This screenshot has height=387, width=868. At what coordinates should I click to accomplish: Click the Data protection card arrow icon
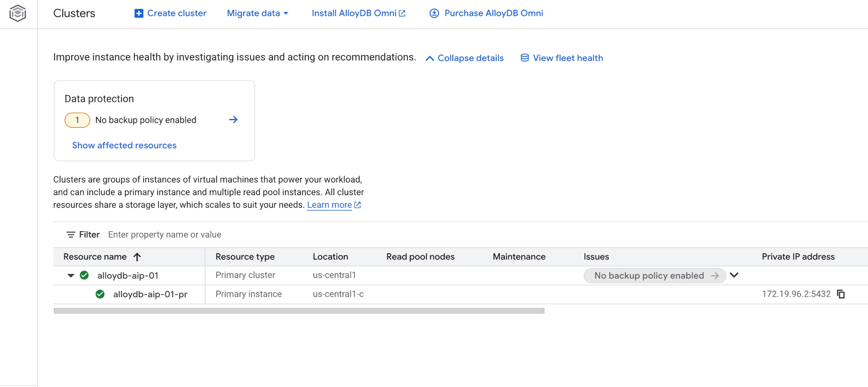click(x=233, y=120)
